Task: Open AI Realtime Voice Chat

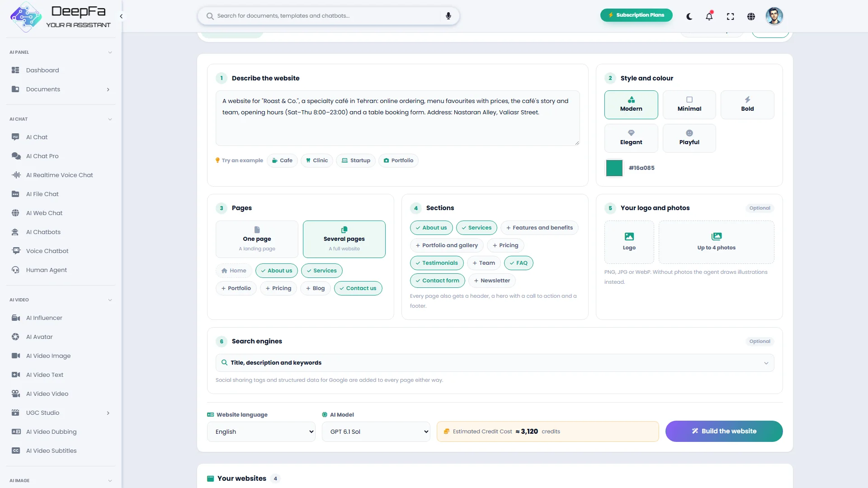Action: (61, 175)
